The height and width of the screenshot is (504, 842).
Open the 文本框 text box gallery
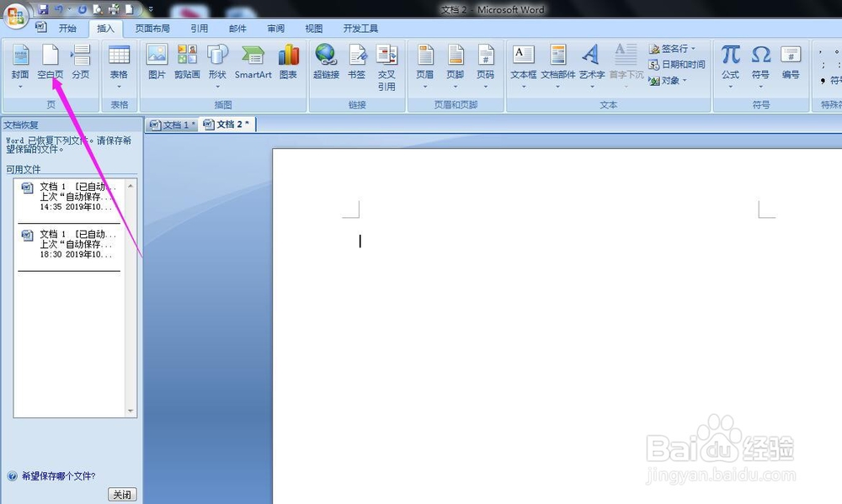[x=523, y=66]
